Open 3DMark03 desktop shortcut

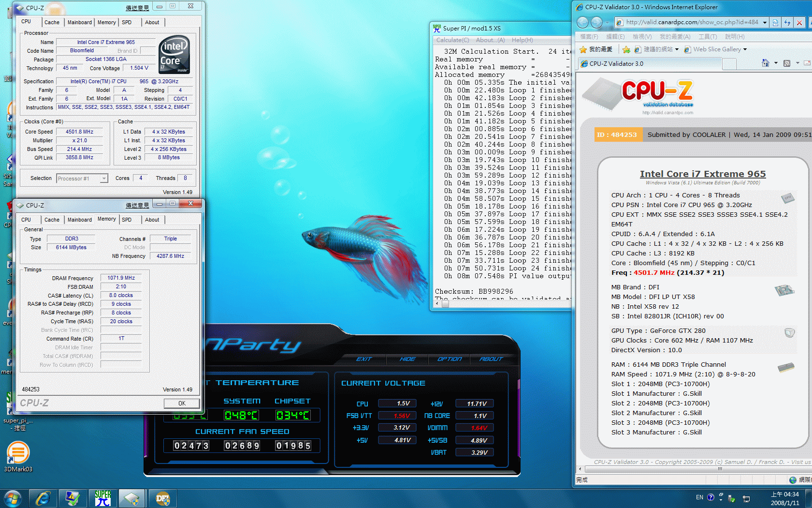click(x=18, y=457)
